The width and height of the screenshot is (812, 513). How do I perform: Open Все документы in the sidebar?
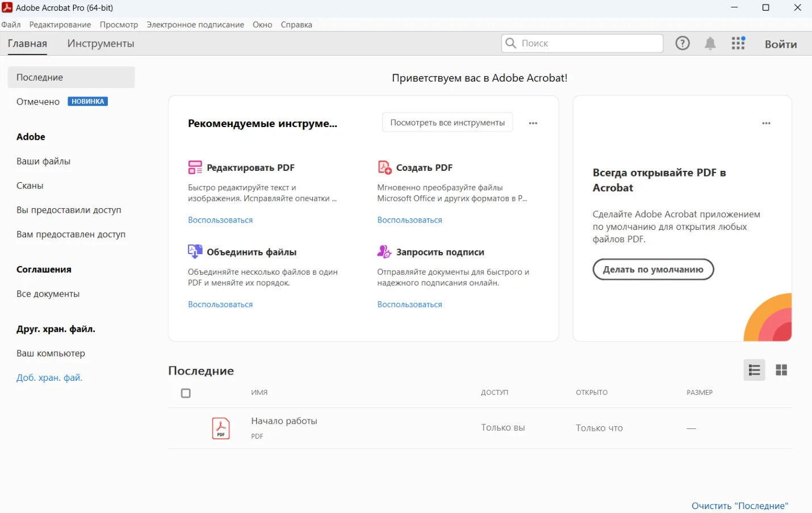[x=48, y=294]
